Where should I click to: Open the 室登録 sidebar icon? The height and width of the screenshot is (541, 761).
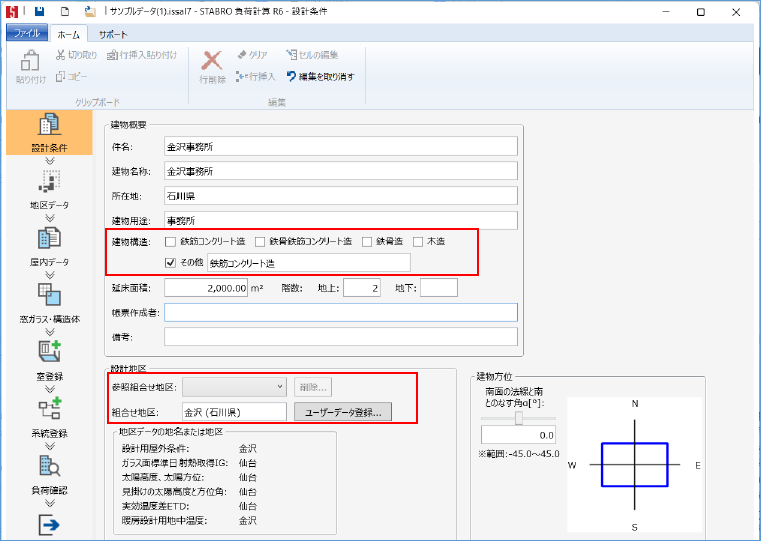point(50,357)
